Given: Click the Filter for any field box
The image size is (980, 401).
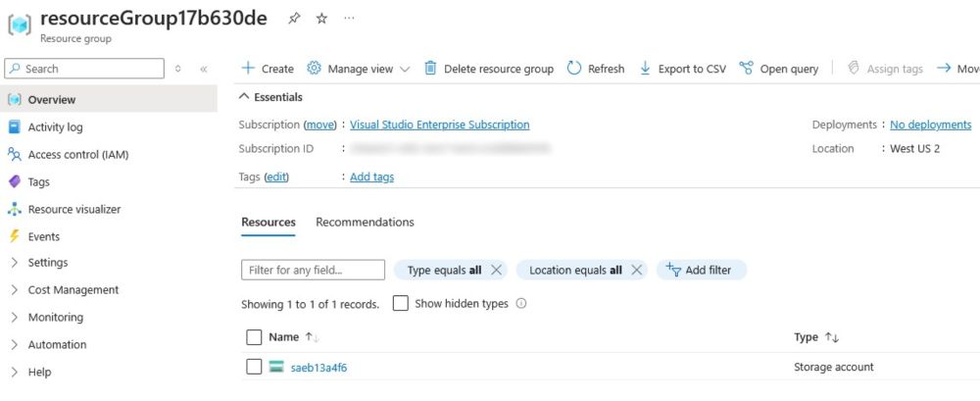Looking at the screenshot, I should click(x=314, y=271).
